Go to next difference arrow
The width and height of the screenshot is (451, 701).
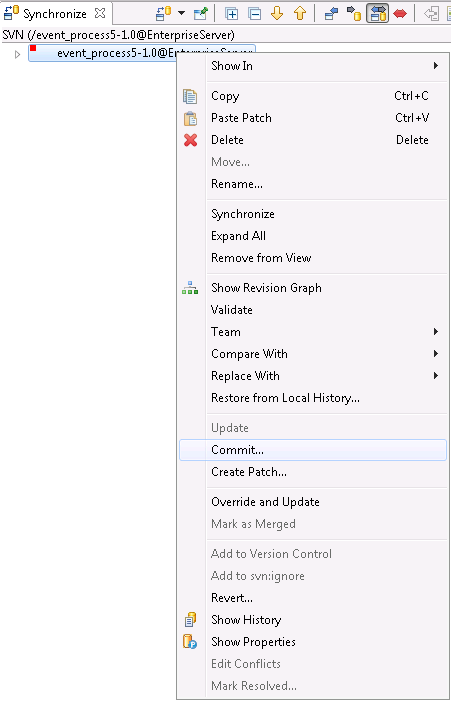tap(277, 13)
